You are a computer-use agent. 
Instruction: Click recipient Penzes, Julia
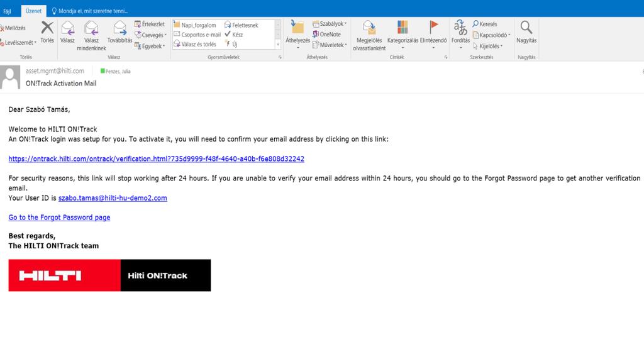(x=116, y=72)
